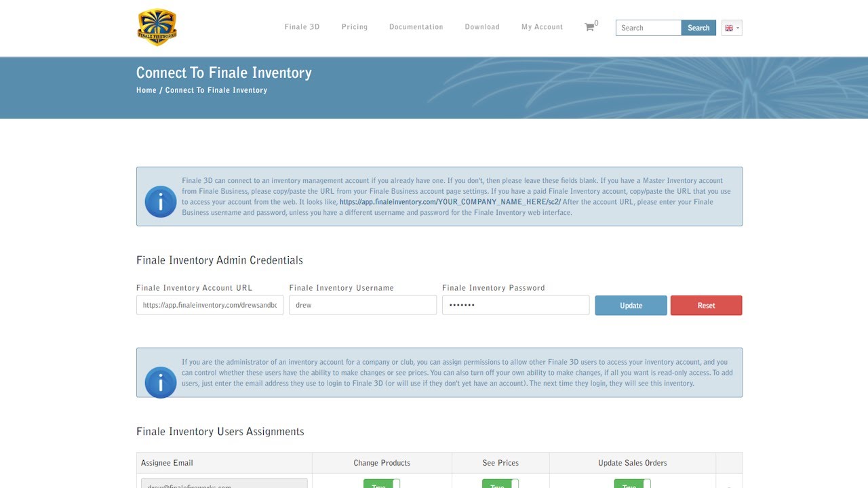Image resolution: width=868 pixels, height=488 pixels.
Task: Select the Finale Inventory Username field
Action: (363, 305)
